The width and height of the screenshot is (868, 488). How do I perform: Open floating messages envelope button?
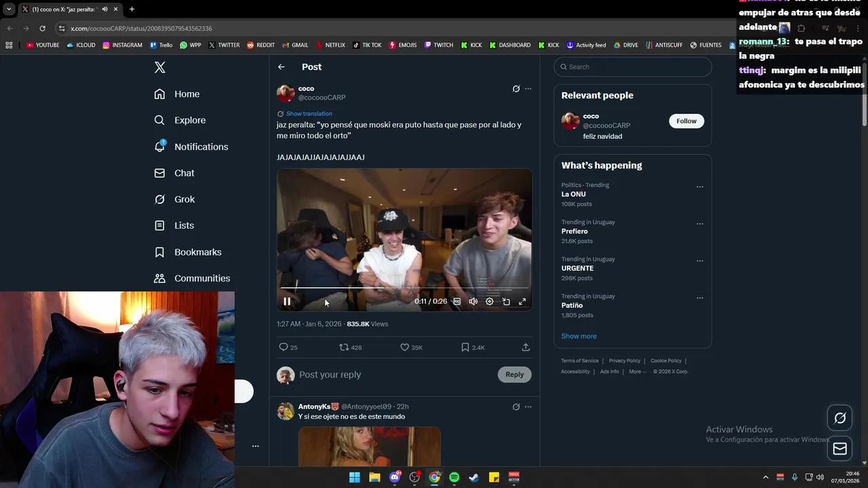840,448
